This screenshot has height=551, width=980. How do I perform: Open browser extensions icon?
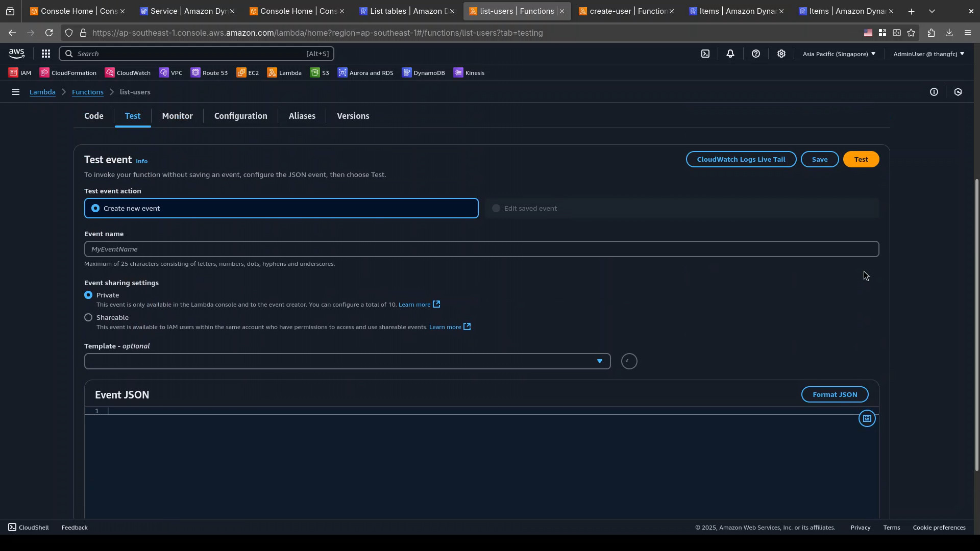(931, 33)
